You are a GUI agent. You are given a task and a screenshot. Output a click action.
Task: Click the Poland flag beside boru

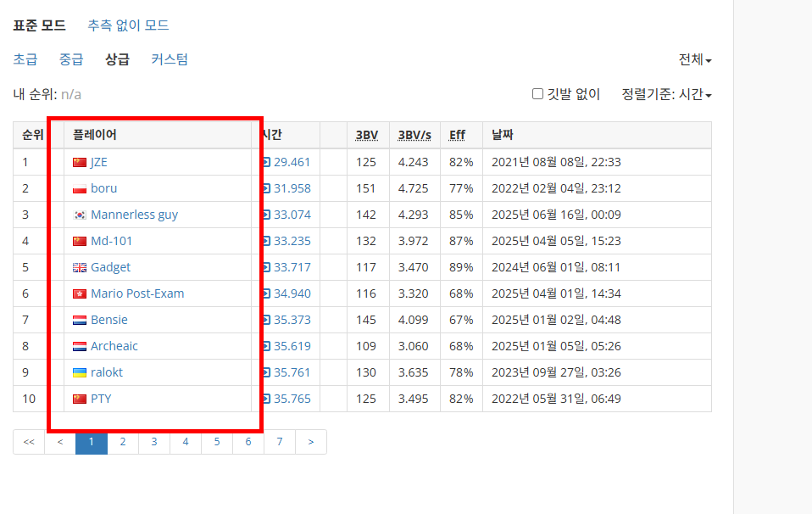pos(80,188)
